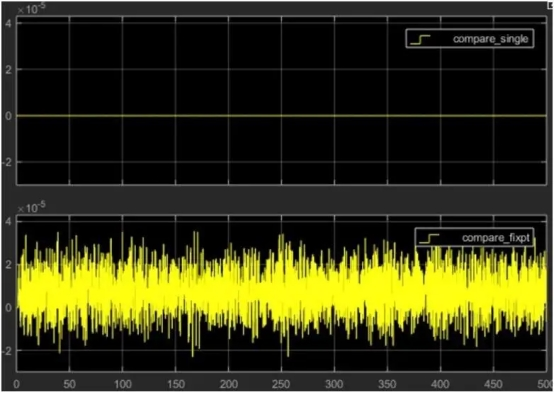The height and width of the screenshot is (393, 554).
Task: Click the -2 tick on top plot y-axis
Action: (x=7, y=162)
